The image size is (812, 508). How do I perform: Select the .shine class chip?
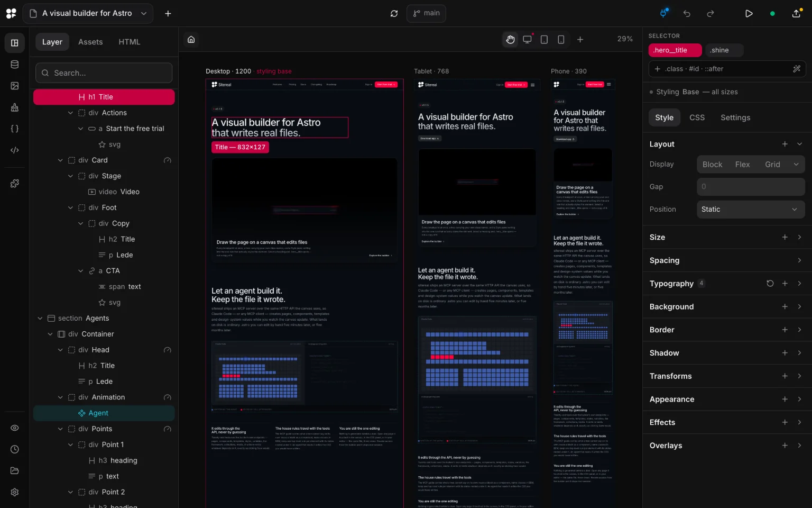click(x=724, y=50)
